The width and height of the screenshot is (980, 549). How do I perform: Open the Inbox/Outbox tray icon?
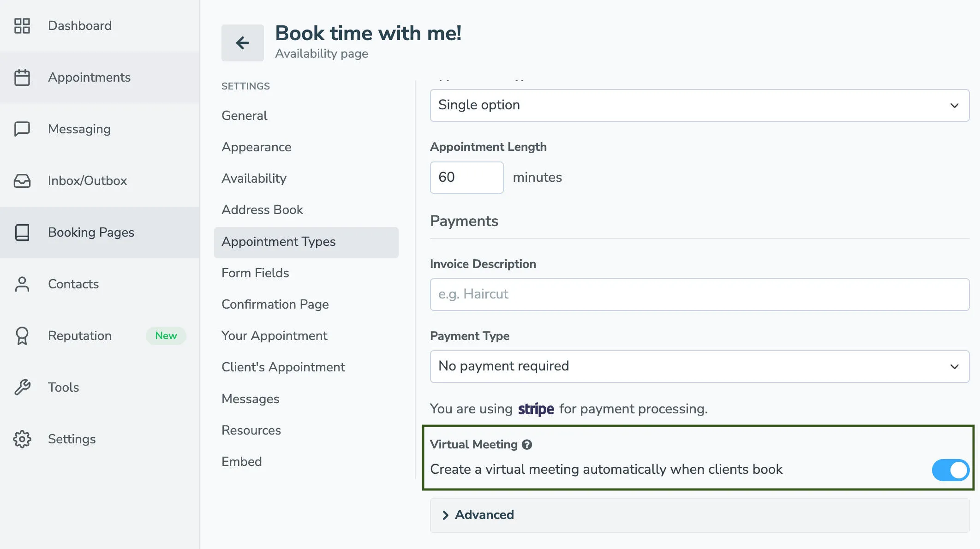pyautogui.click(x=22, y=181)
